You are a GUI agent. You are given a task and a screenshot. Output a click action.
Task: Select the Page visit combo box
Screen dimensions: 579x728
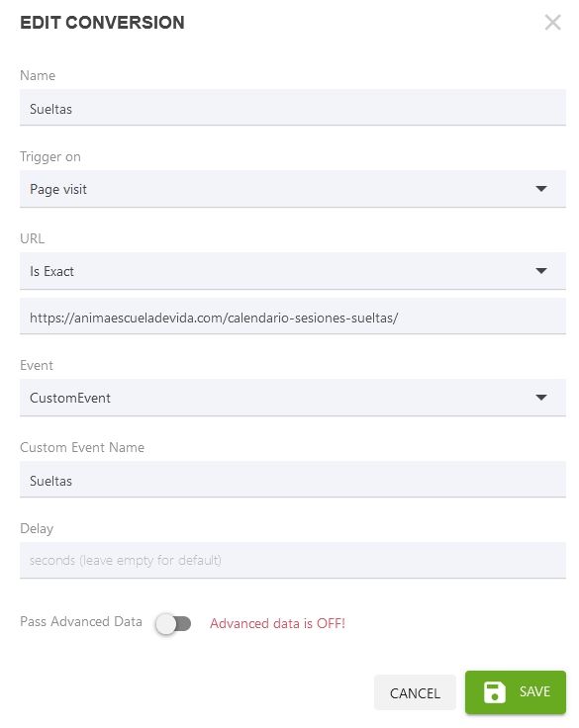(x=293, y=189)
